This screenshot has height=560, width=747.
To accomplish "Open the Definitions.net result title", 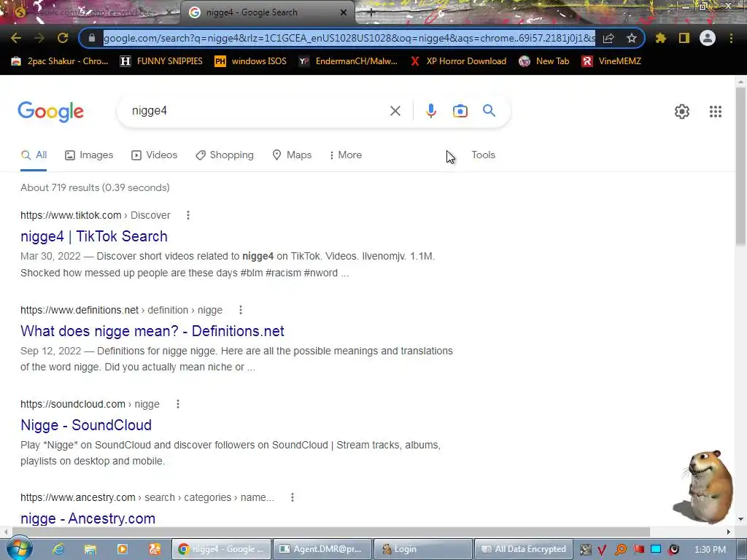I will click(152, 331).
